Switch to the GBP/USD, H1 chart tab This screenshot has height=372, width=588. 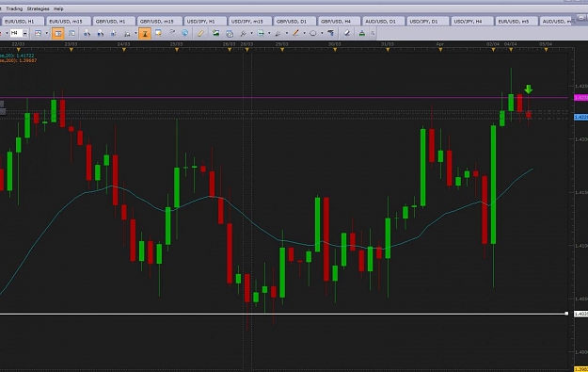point(114,22)
